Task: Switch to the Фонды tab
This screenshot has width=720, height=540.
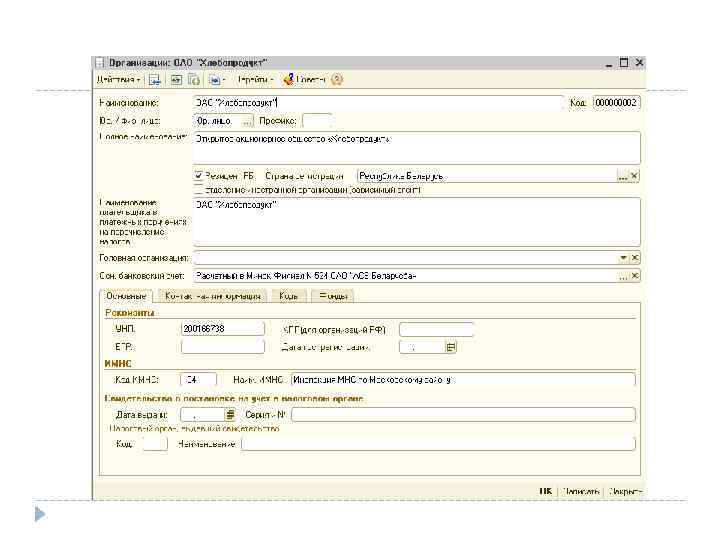Action: click(x=333, y=296)
